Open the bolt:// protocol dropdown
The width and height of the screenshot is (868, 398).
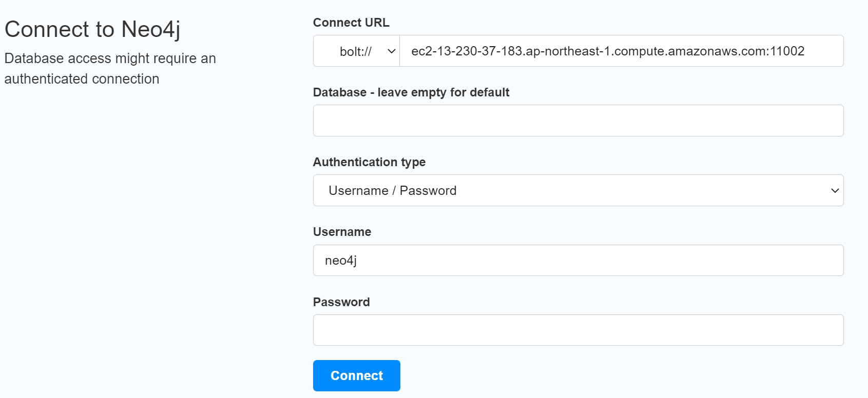pos(356,51)
